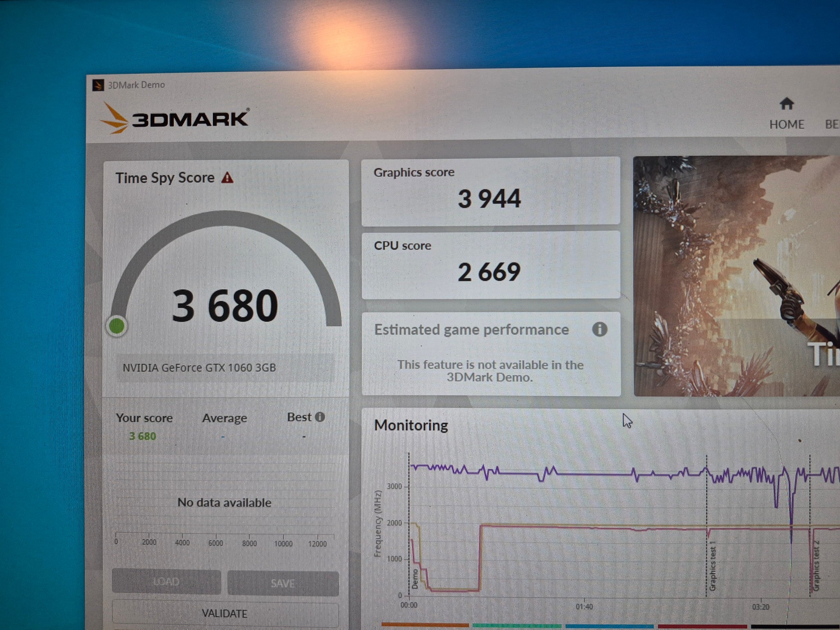
Task: Click the red legend bar below the chart
Action: coord(702,627)
